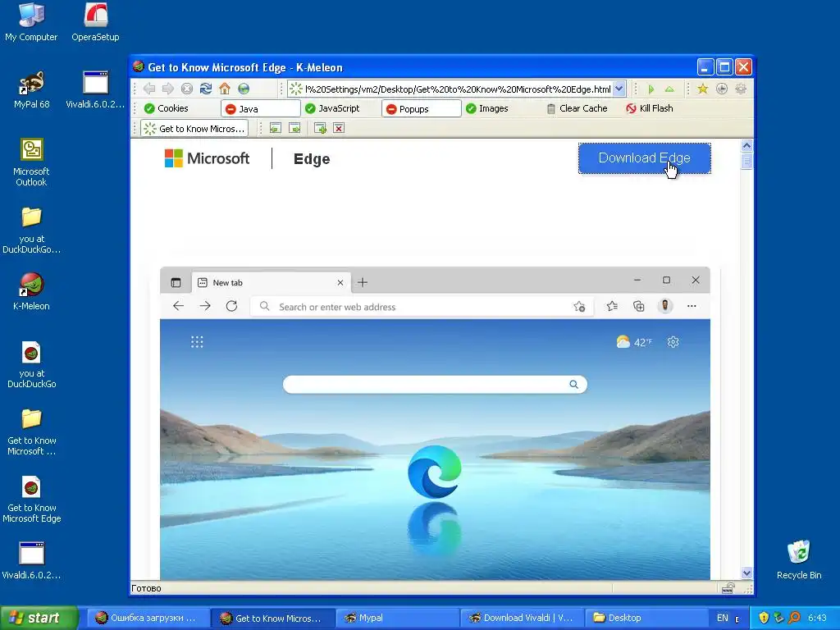The height and width of the screenshot is (630, 840).
Task: Switch to the next tab icon
Action: 294,128
